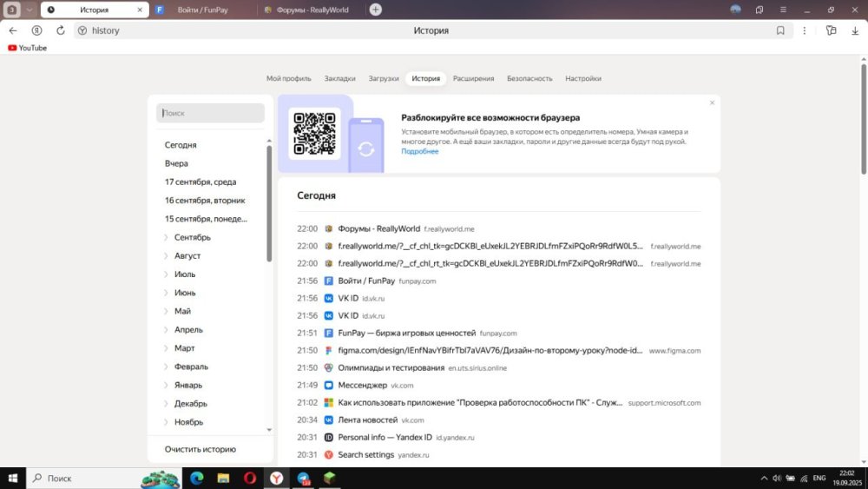
Task: Switch the ENG input language
Action: [819, 478]
